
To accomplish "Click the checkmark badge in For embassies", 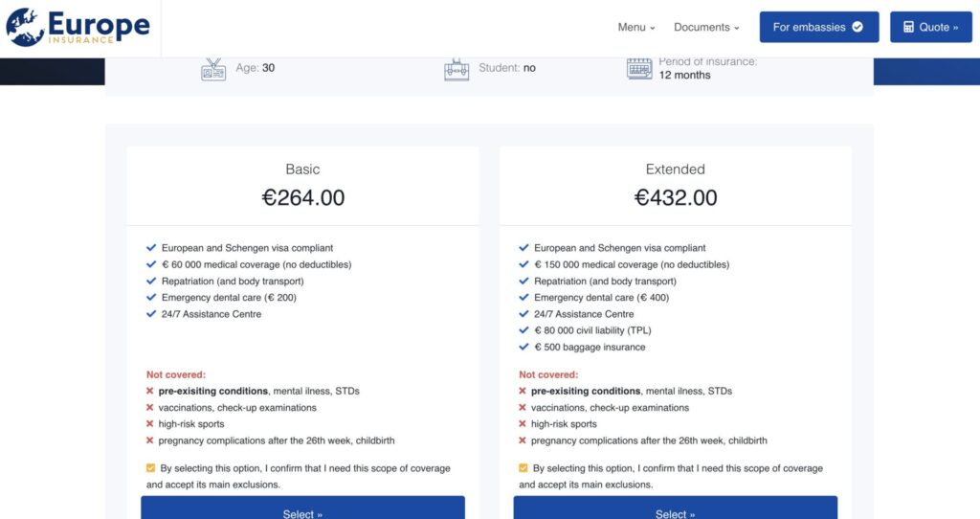I will pos(857,27).
